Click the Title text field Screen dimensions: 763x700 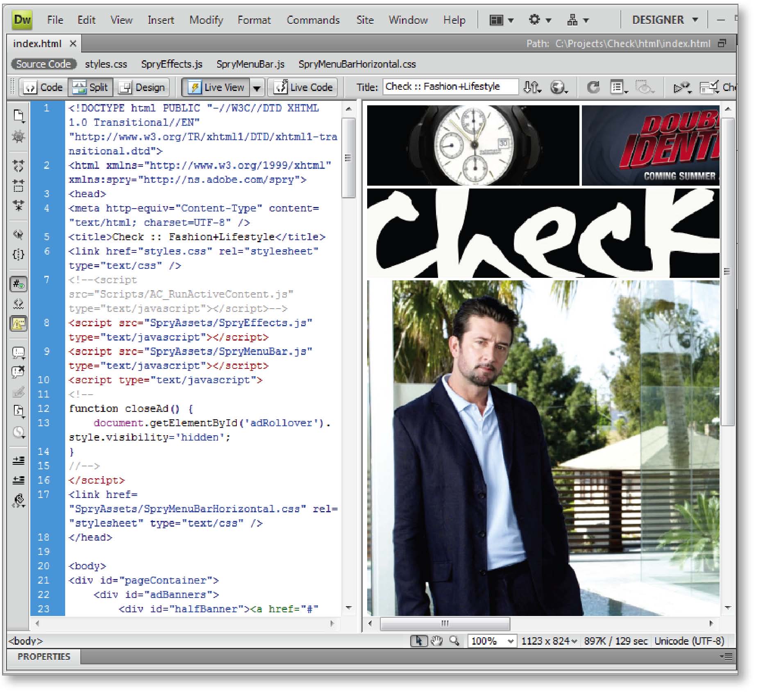[x=450, y=87]
